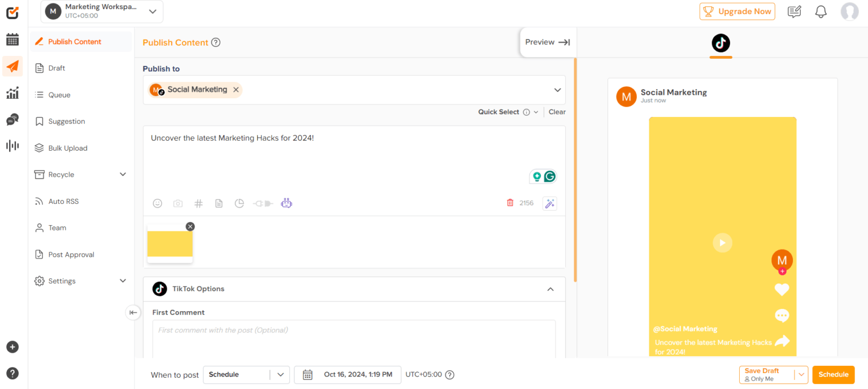Screen dimensions: 868x389
Task: Select the TikTok preview tab
Action: coord(721,43)
